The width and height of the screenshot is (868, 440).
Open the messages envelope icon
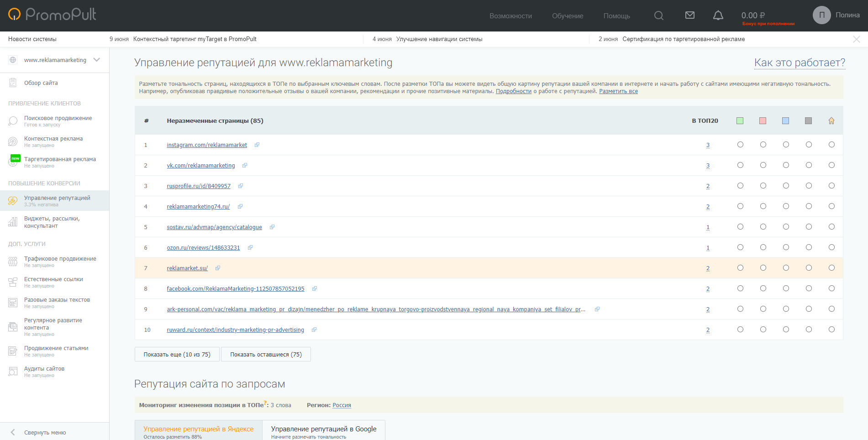point(690,16)
